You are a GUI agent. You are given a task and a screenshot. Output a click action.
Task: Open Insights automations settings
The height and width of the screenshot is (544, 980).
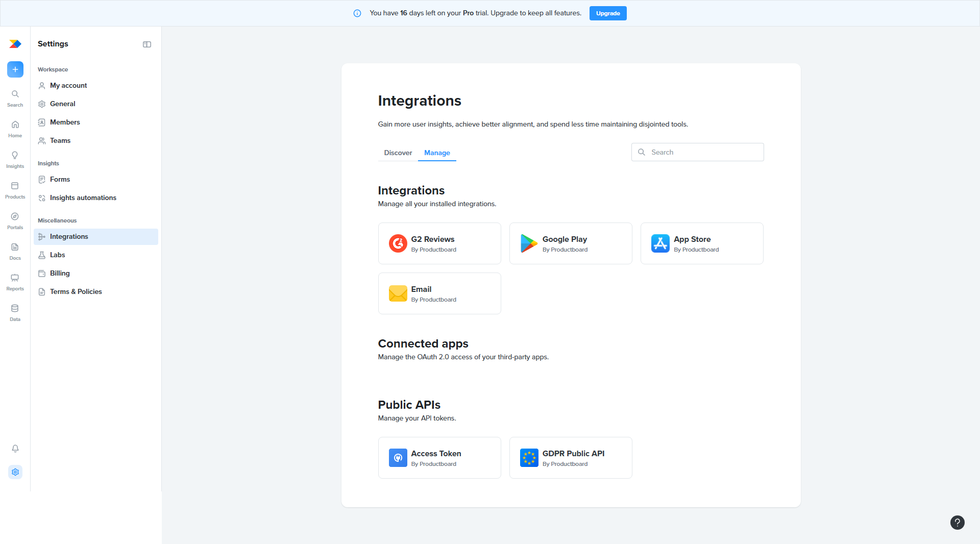click(83, 197)
